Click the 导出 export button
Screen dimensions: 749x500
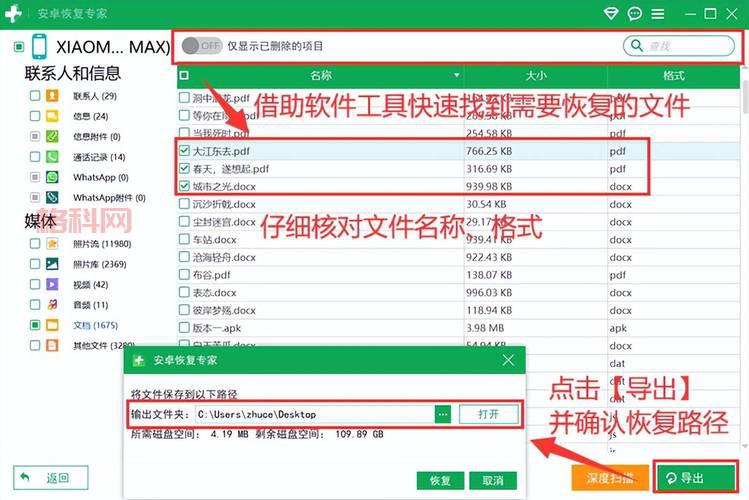pos(696,478)
